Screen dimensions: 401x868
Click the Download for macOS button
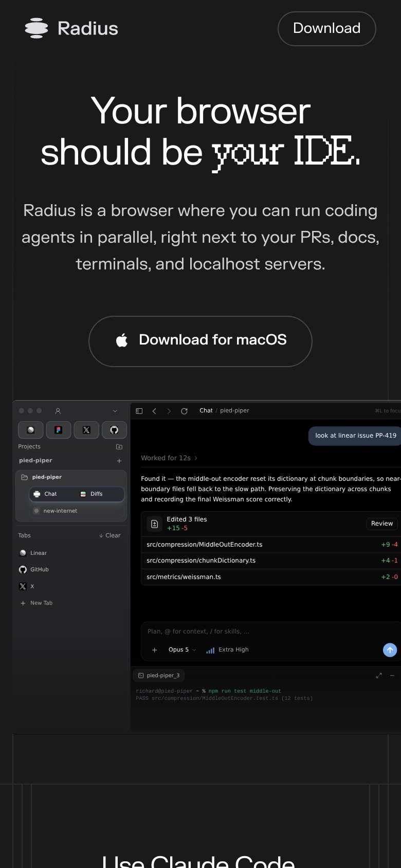(x=200, y=341)
